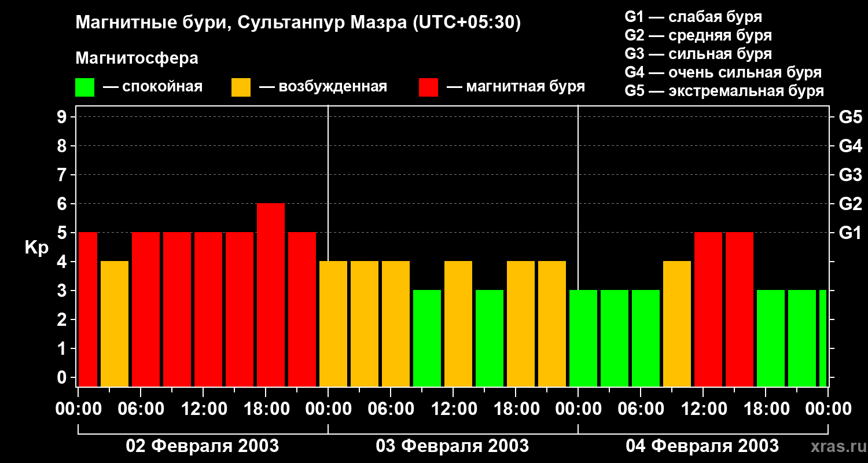
Task: Click the 'Kp' axis label
Action: pyautogui.click(x=36, y=247)
